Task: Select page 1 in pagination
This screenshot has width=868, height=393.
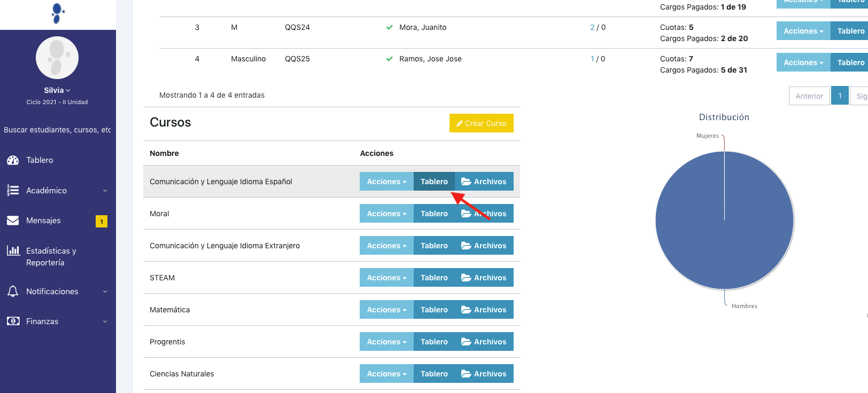Action: (840, 96)
